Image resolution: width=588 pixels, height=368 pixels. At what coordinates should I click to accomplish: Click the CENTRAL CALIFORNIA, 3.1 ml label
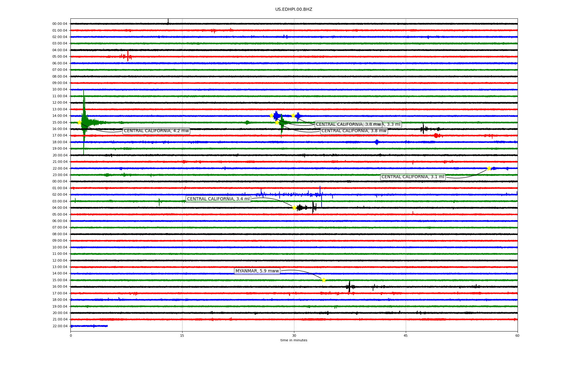coord(413,177)
